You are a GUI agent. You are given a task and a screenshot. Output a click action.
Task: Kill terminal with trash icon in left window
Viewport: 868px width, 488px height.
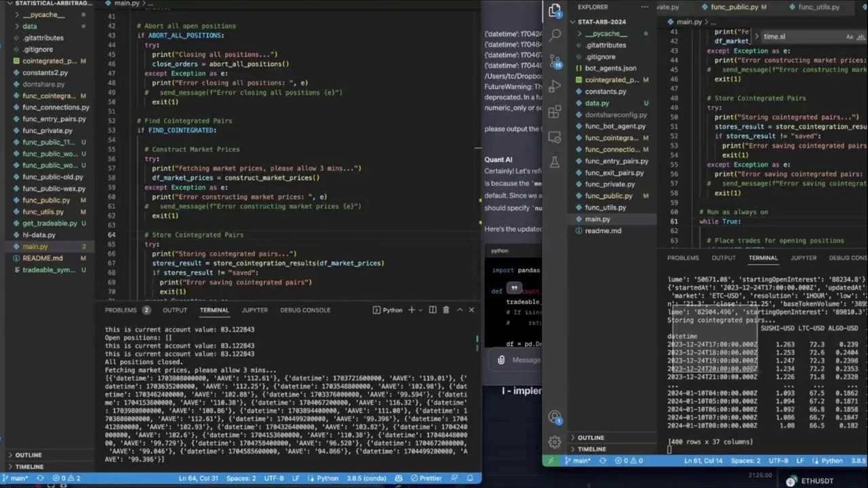coord(446,310)
